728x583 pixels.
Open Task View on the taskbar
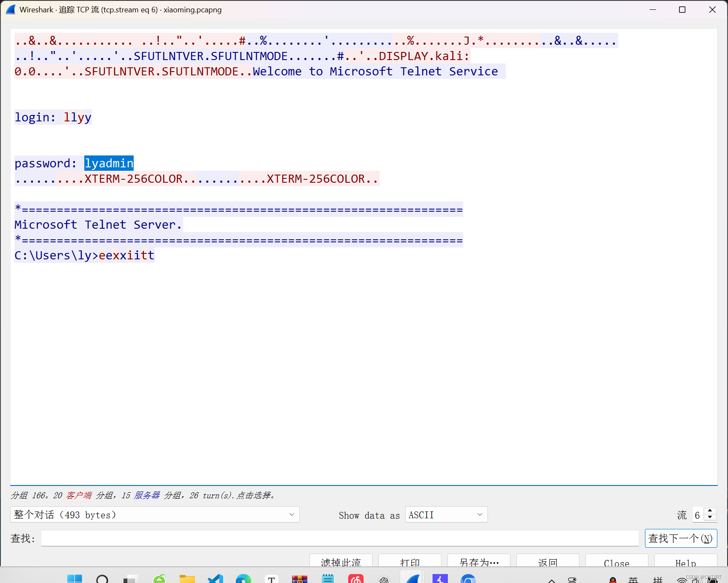click(130, 578)
